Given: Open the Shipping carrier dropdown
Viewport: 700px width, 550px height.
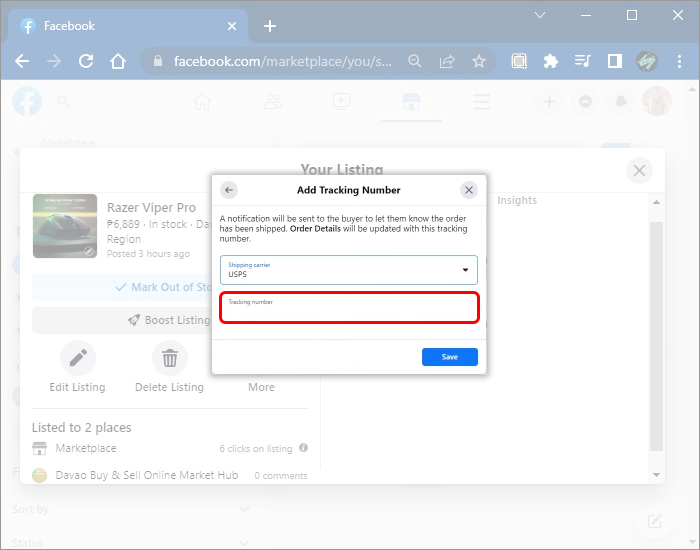Looking at the screenshot, I should tap(349, 270).
